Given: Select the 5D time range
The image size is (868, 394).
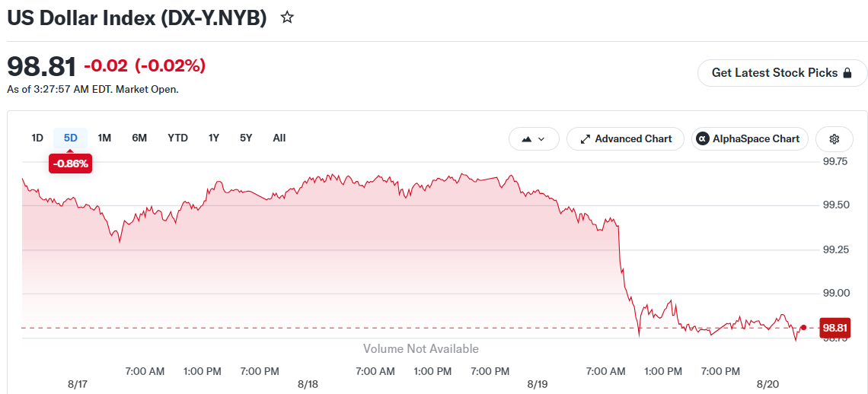Looking at the screenshot, I should [70, 138].
